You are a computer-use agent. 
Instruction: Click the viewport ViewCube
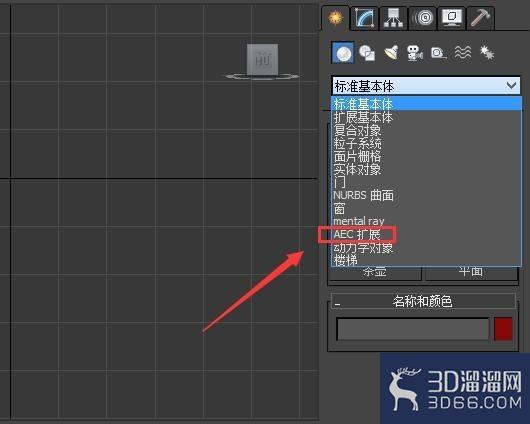pyautogui.click(x=262, y=60)
